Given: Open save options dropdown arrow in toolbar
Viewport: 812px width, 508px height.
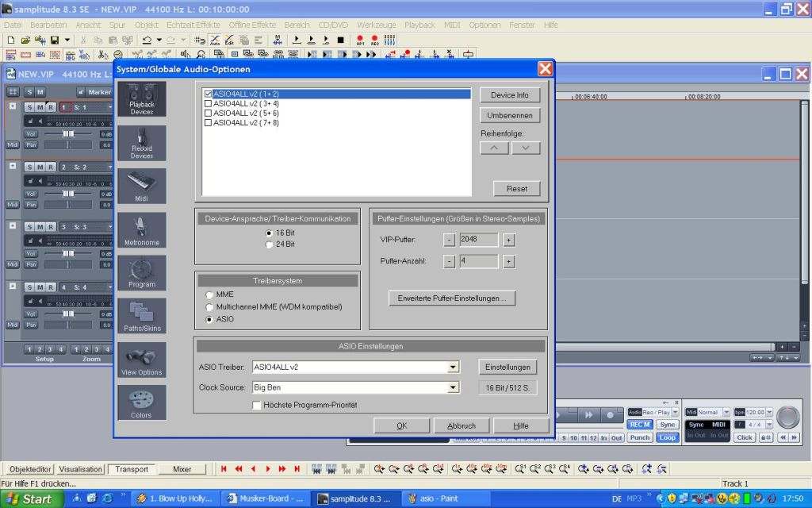Looking at the screenshot, I should coord(67,40).
